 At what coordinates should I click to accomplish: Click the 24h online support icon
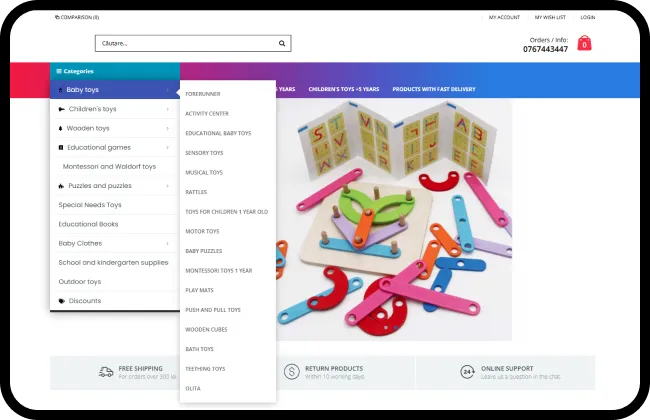click(467, 372)
